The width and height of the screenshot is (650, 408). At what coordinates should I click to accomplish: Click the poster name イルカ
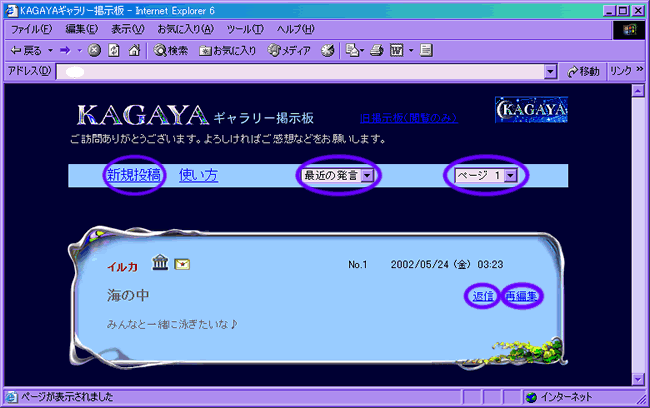pos(122,266)
